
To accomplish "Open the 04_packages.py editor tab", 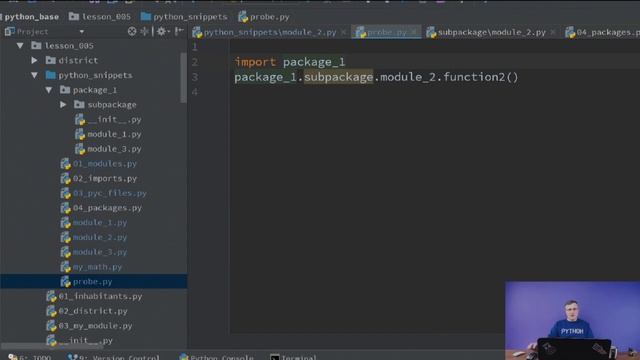I will click(x=602, y=32).
